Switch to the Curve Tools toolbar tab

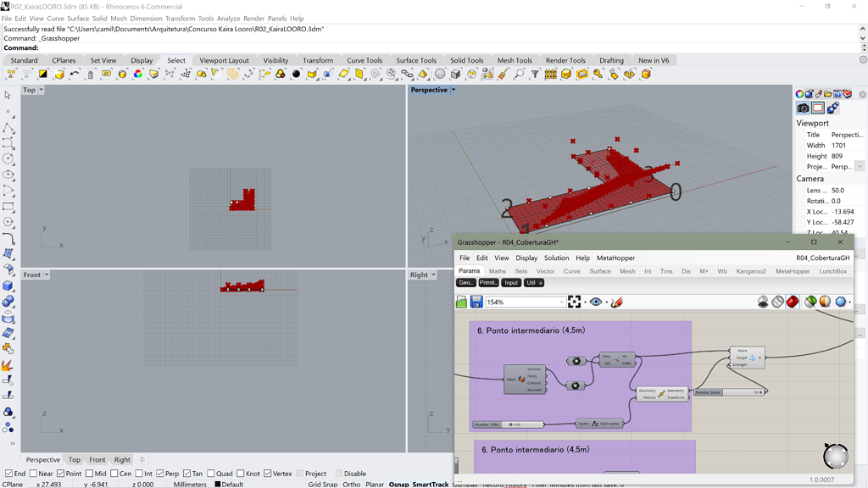364,60
